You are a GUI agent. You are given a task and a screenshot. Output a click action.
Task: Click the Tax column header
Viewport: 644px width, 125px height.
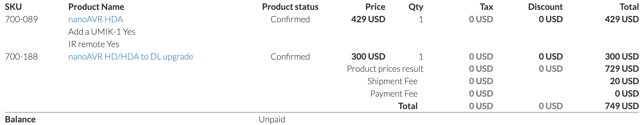[x=486, y=7]
